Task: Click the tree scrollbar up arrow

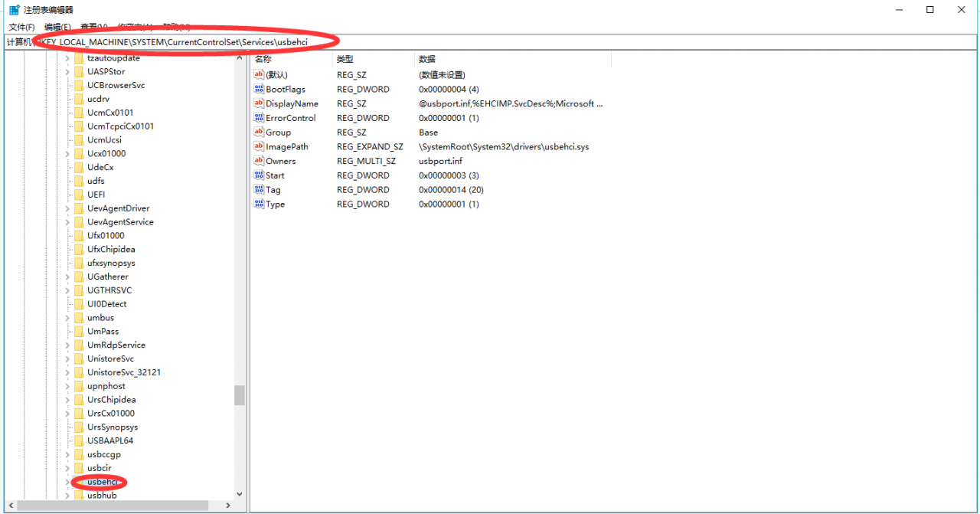Action: point(240,59)
